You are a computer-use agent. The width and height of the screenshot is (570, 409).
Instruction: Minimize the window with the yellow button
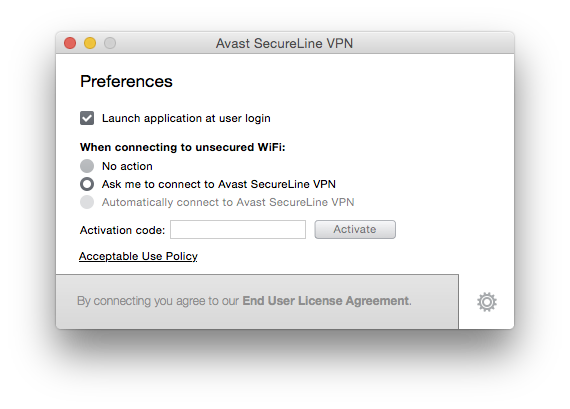(x=90, y=43)
